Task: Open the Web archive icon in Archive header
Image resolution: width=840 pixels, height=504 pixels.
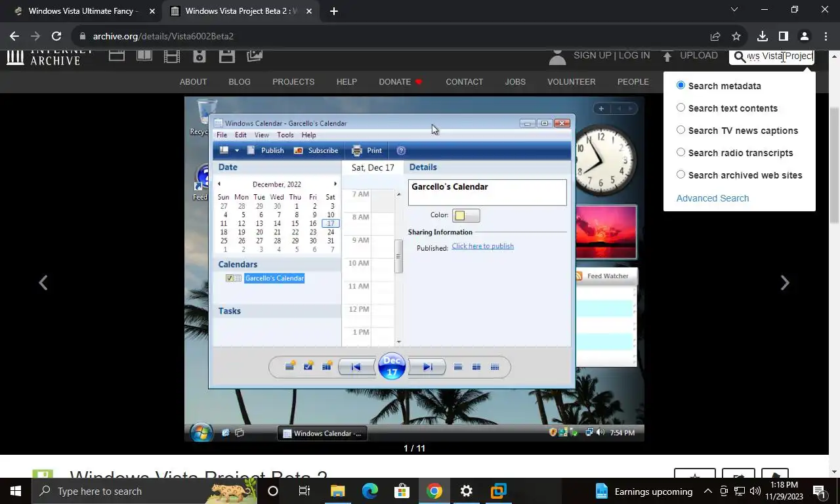Action: (117, 56)
